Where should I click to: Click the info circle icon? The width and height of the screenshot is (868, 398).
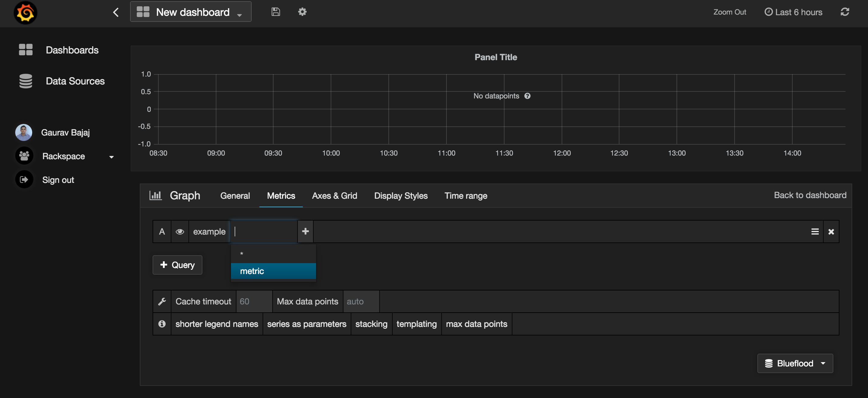(162, 324)
